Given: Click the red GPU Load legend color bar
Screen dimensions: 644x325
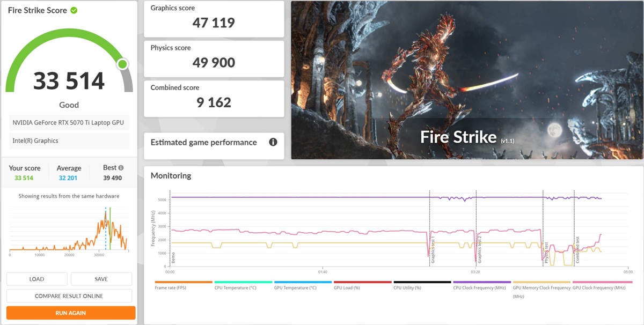Looking at the screenshot, I should point(362,282).
